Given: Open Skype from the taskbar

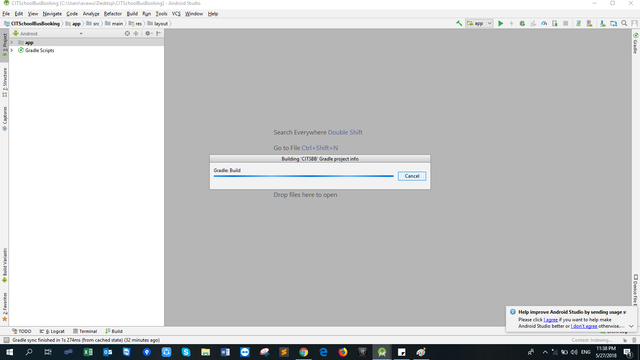Looking at the screenshot, I should coord(186,352).
